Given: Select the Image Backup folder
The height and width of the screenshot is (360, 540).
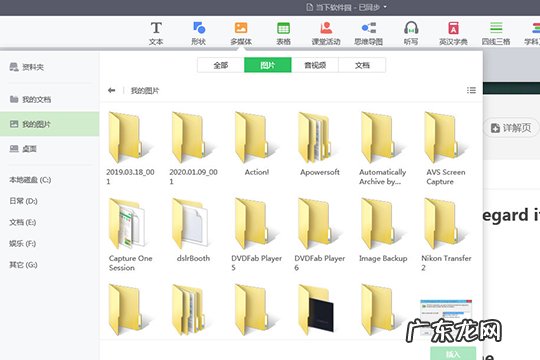Looking at the screenshot, I should click(x=383, y=230).
